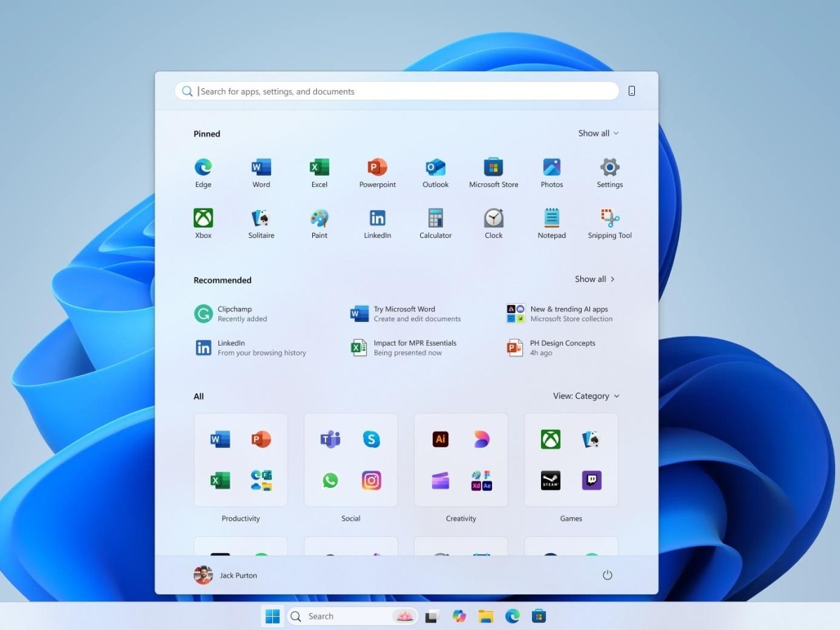Expand the Pinned section with Show all

tap(598, 133)
